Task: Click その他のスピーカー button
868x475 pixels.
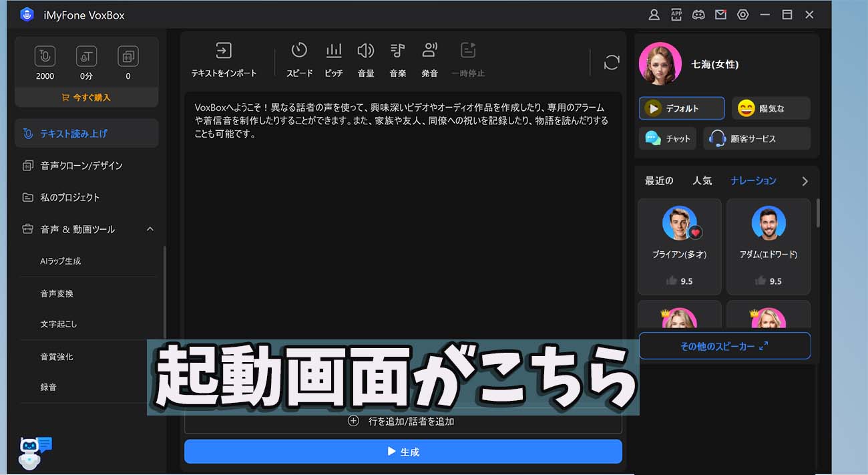Action: 724,346
